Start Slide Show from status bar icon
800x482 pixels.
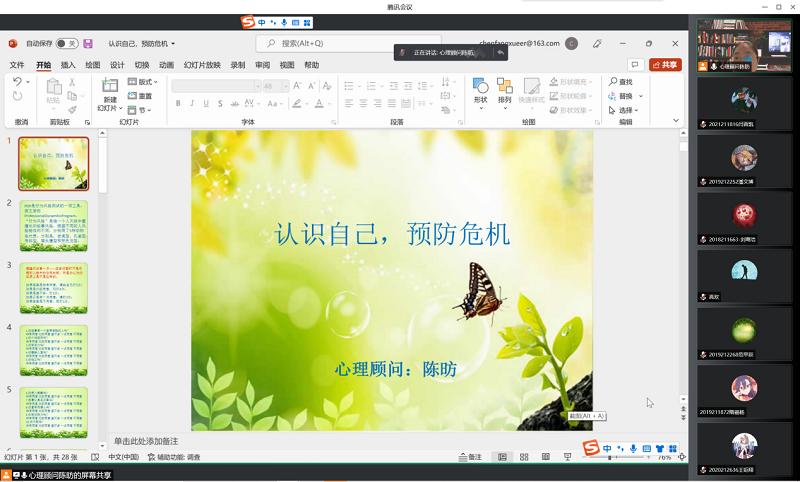coord(567,457)
